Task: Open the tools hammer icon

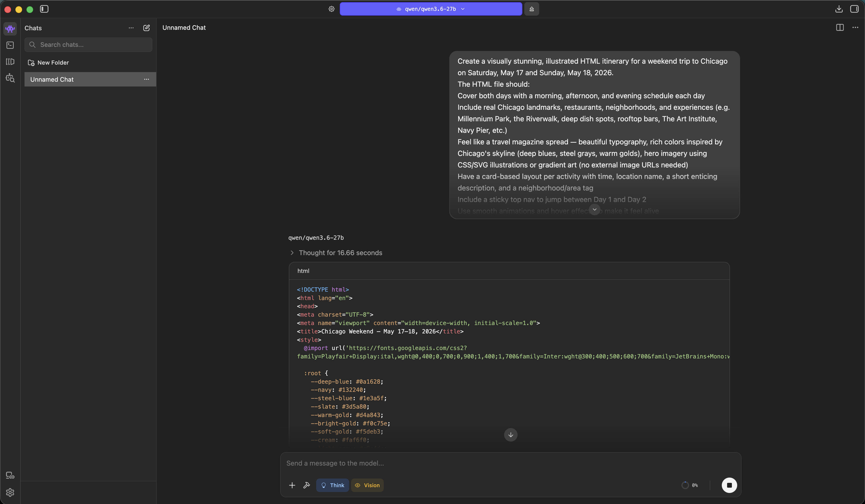Action: point(307,485)
